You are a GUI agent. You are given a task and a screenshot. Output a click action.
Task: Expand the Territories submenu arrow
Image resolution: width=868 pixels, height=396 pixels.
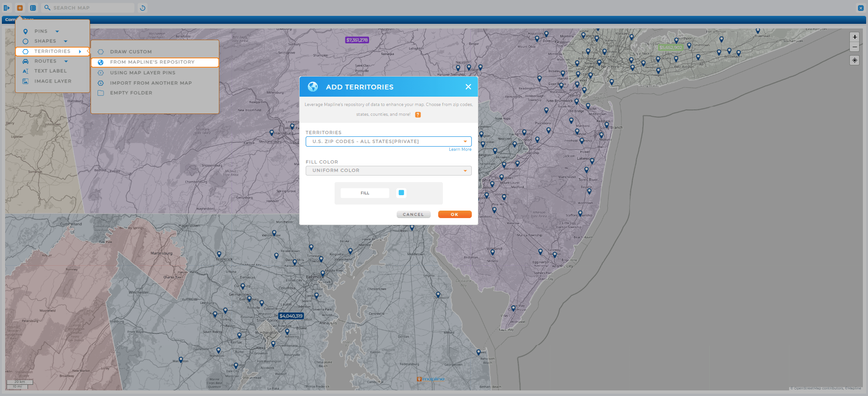point(80,51)
